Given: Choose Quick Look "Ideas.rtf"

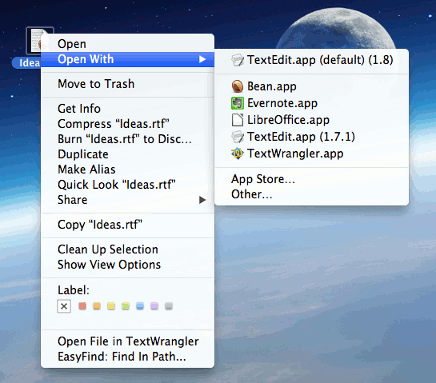Looking at the screenshot, I should point(127,185).
